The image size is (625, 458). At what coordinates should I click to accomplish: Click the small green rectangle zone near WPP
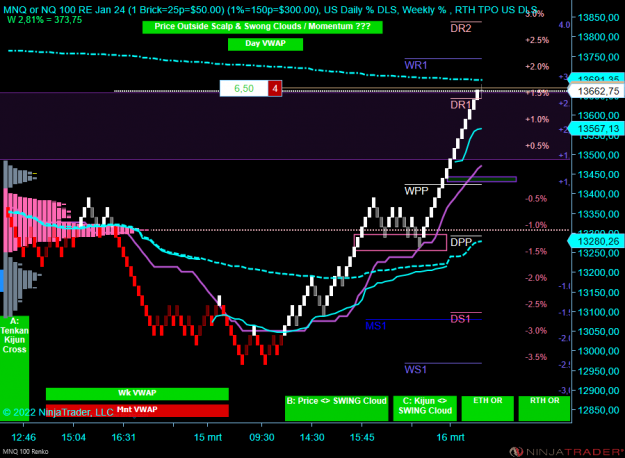pos(482,179)
